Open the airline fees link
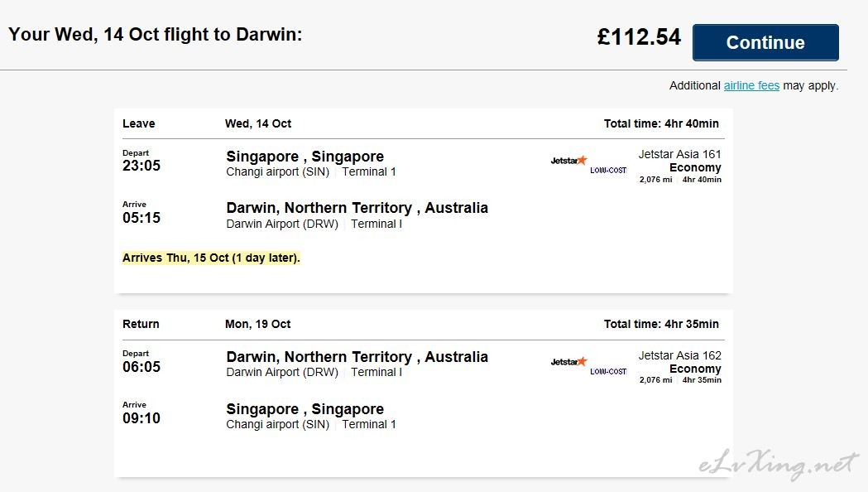 point(751,85)
